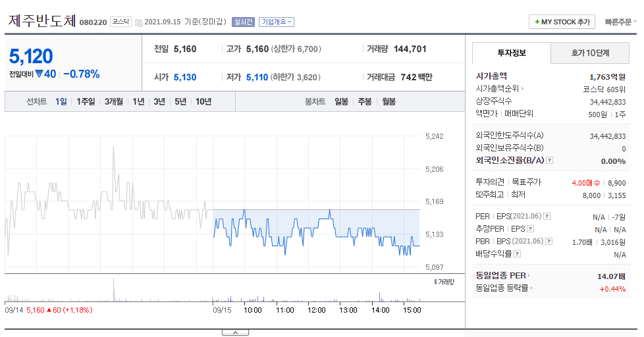The image size is (644, 337).
Task: Click the MY STOCK 추가 button
Action: pos(562,22)
